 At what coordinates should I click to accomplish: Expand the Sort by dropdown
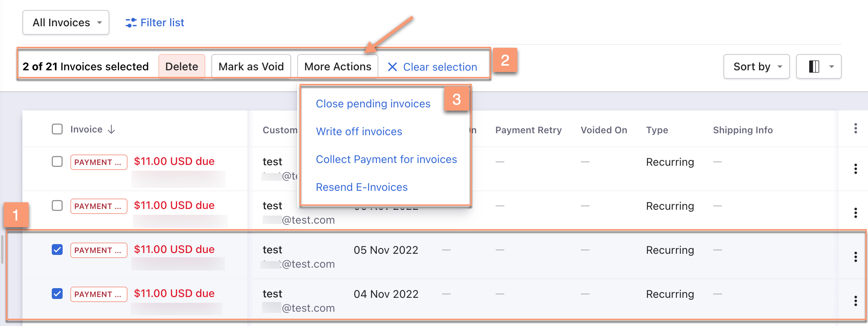756,66
